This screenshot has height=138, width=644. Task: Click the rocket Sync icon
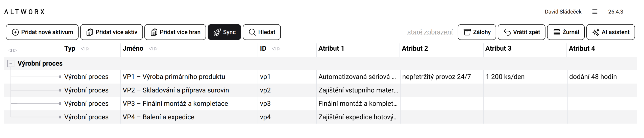tap(217, 32)
